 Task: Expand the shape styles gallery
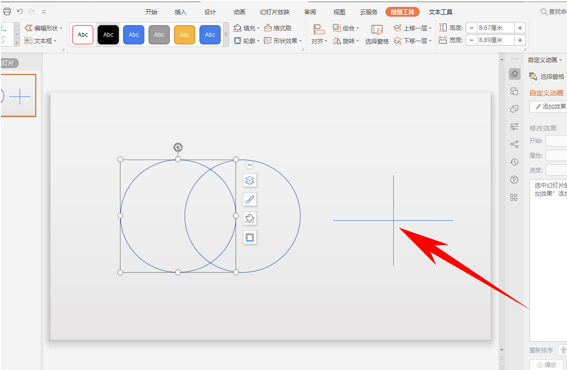click(x=226, y=35)
